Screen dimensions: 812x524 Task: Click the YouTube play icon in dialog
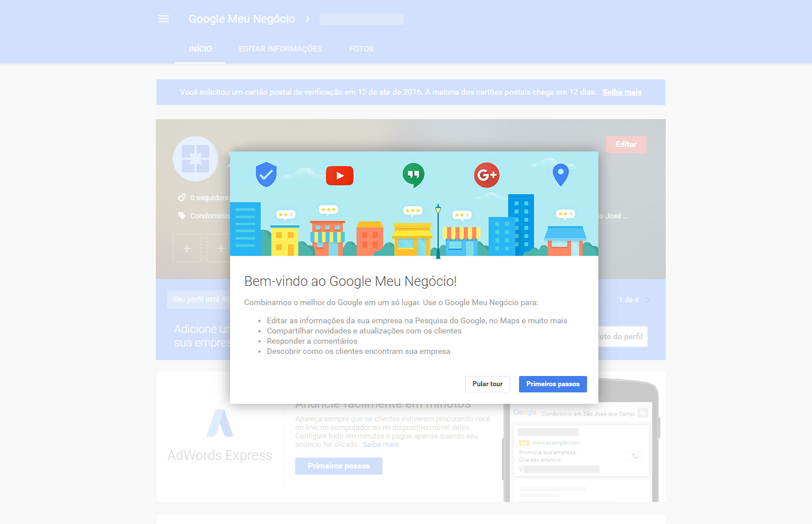[x=340, y=176]
